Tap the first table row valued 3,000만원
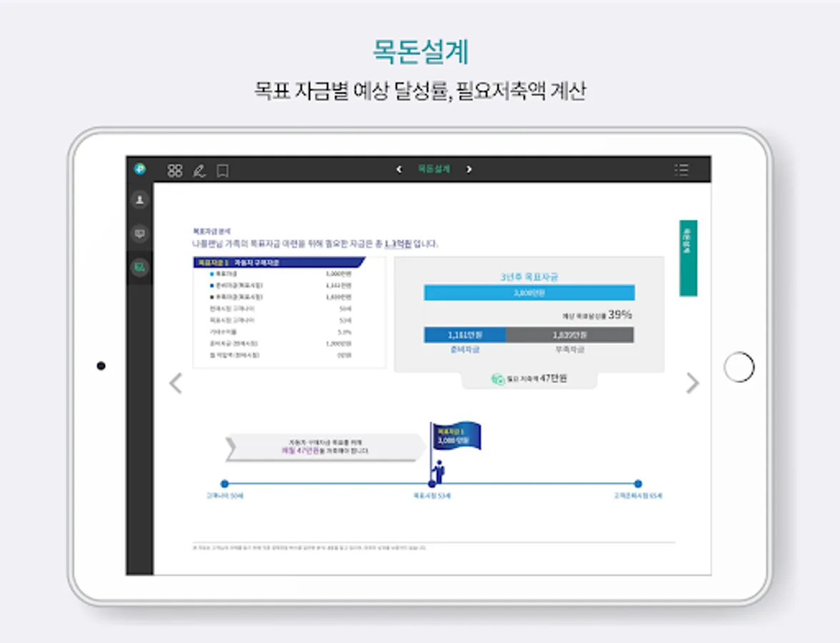 (281, 274)
